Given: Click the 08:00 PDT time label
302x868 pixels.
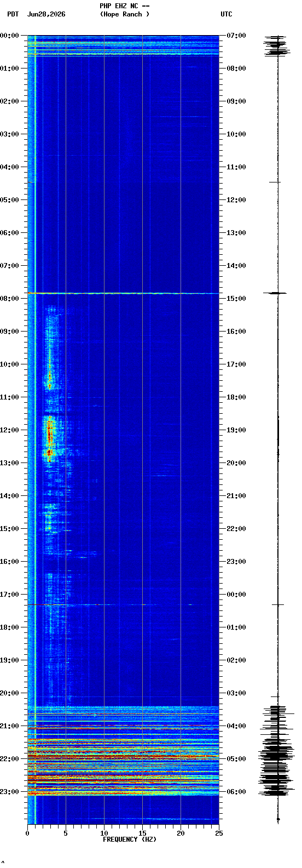Looking at the screenshot, I should click(x=9, y=298).
